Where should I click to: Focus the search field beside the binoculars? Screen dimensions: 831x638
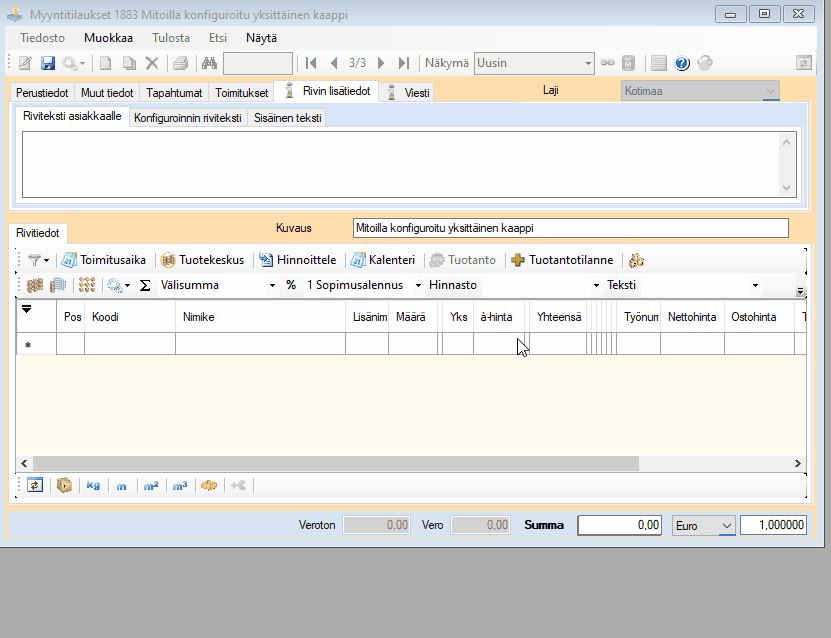point(258,64)
